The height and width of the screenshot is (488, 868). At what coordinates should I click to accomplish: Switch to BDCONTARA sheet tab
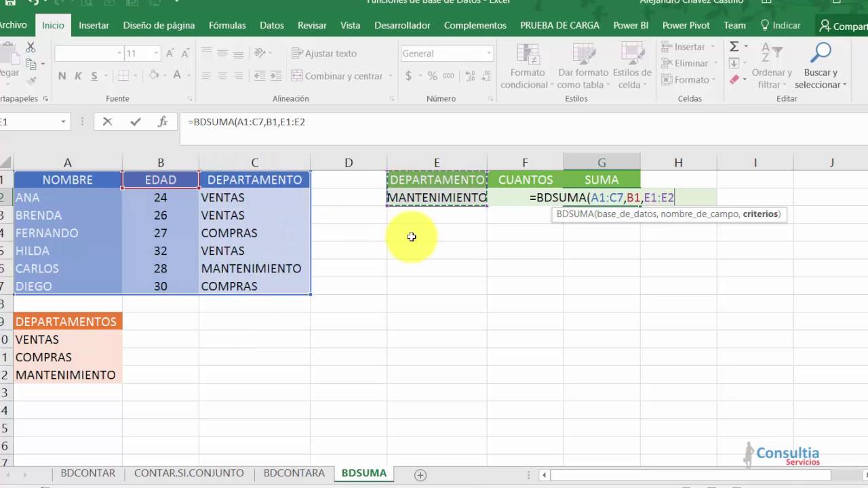(x=294, y=473)
